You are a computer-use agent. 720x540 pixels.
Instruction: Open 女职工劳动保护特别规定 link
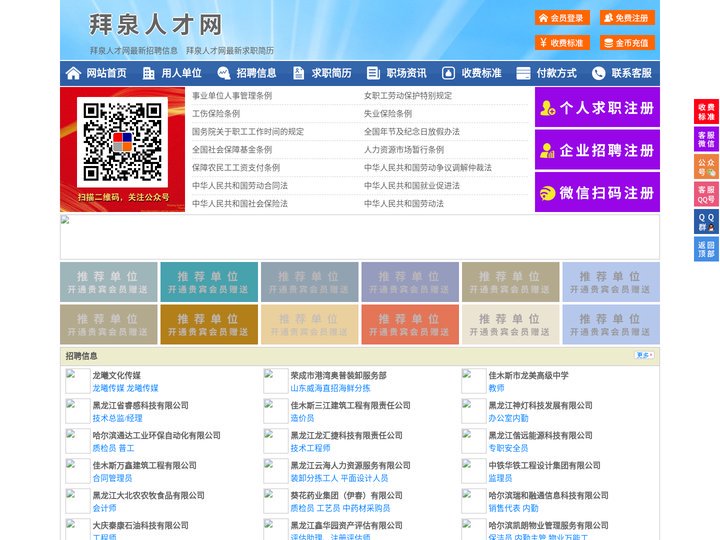pos(408,96)
